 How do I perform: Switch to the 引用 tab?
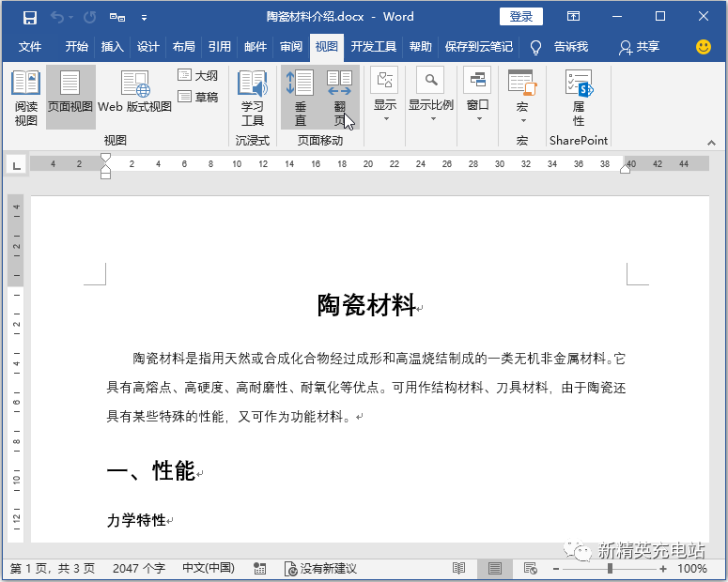click(219, 46)
